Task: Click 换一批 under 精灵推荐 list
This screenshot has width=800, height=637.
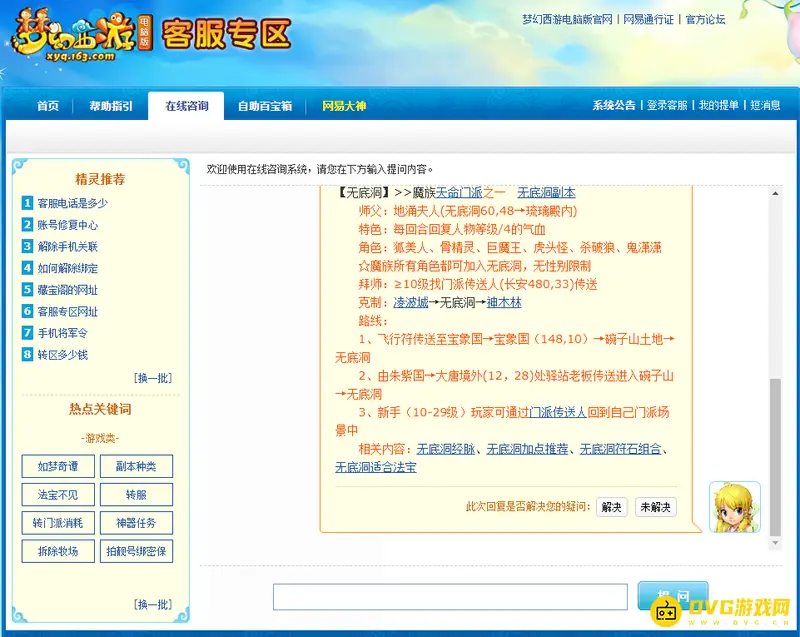Action: (x=153, y=378)
